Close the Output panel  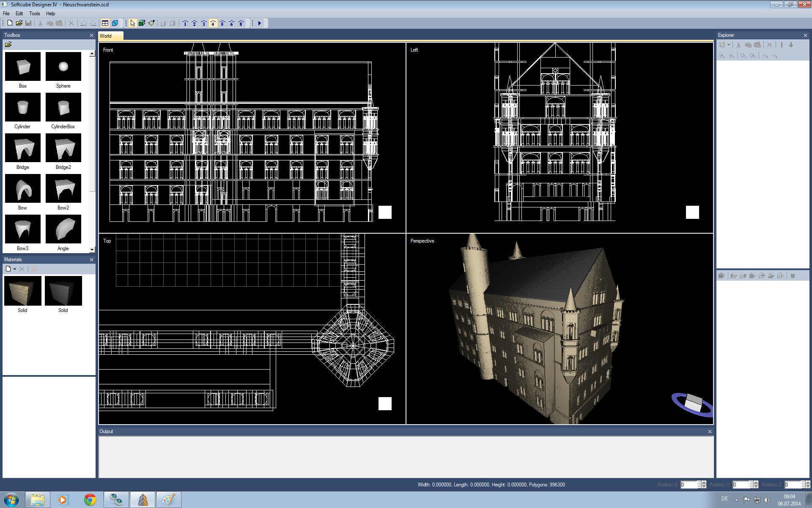(710, 431)
